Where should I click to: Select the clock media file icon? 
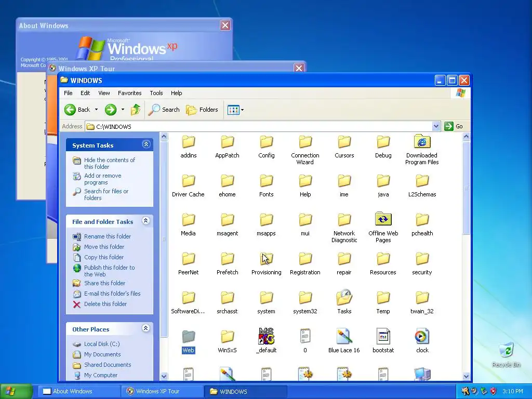click(422, 336)
